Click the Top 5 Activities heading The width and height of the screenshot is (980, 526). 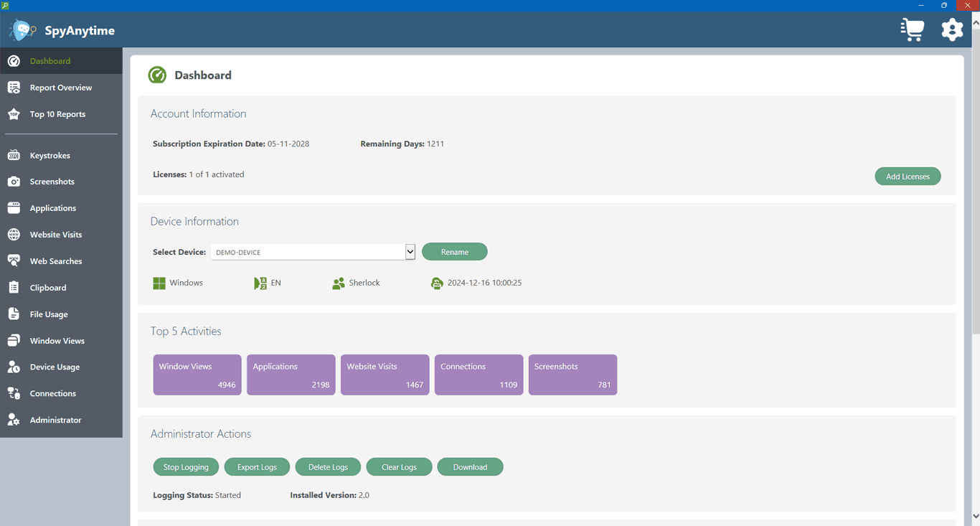tap(186, 331)
